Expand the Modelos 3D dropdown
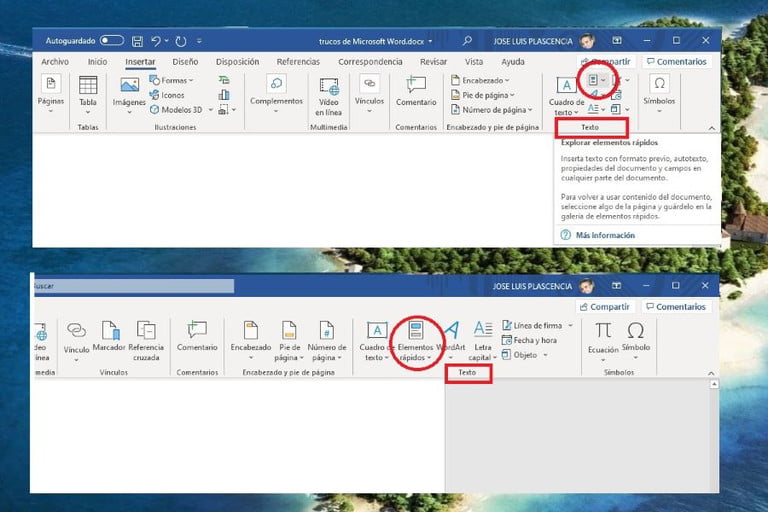The height and width of the screenshot is (512, 768). point(185,109)
